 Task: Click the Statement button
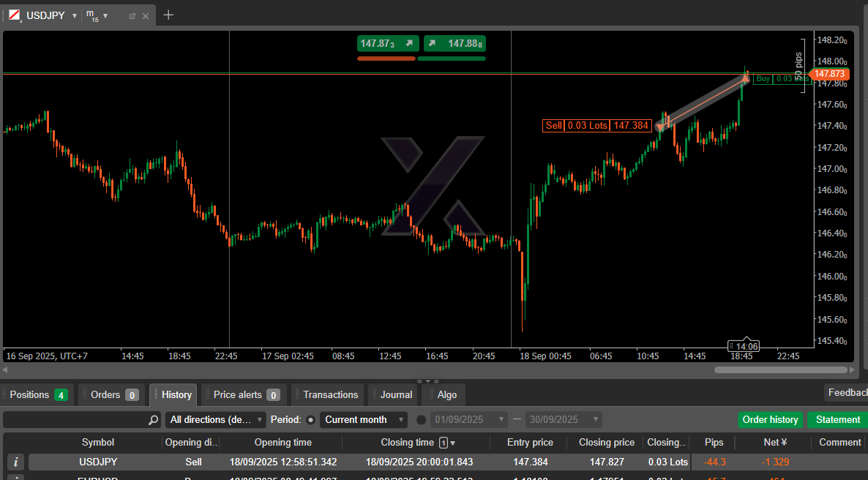(x=837, y=420)
